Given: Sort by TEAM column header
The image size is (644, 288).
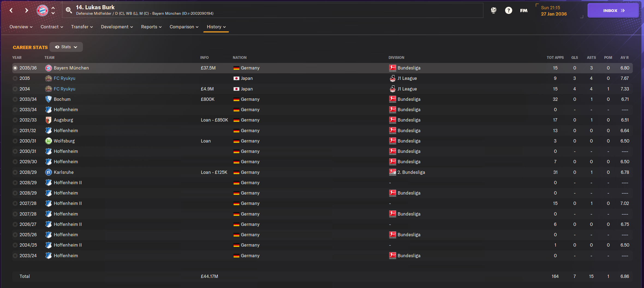Looking at the screenshot, I should tap(49, 57).
